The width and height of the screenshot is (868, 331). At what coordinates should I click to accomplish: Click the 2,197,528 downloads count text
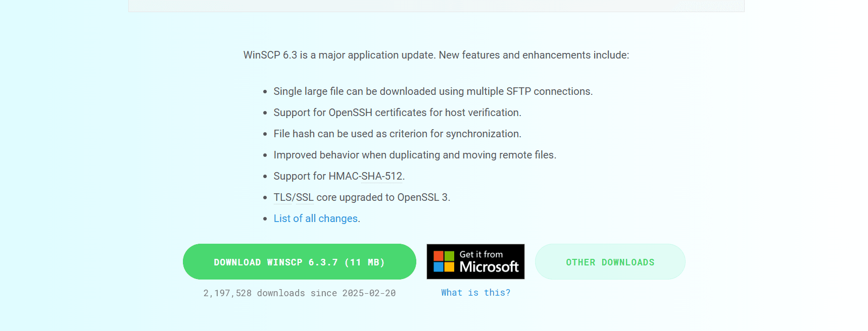coord(227,293)
